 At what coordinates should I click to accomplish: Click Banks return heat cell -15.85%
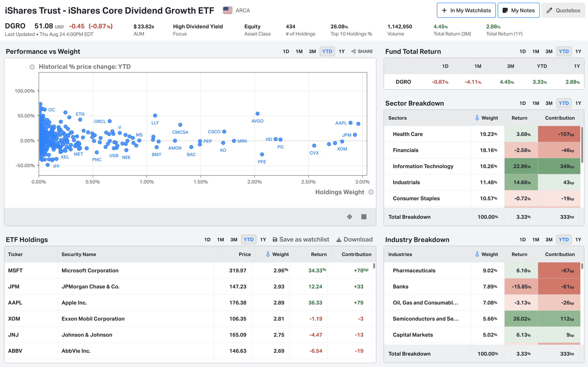click(521, 286)
